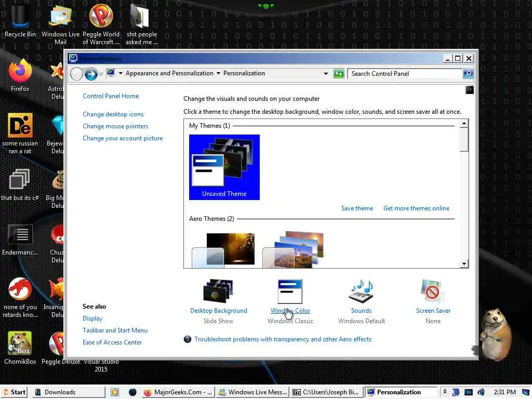Select the second Aero theme with landscapes
The height and width of the screenshot is (399, 532).
point(294,249)
